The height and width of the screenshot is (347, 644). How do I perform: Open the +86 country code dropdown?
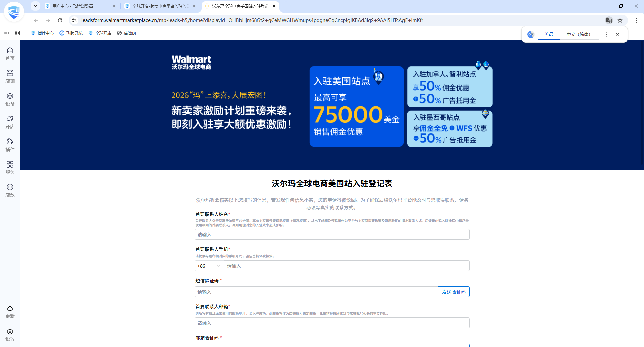[x=209, y=266]
